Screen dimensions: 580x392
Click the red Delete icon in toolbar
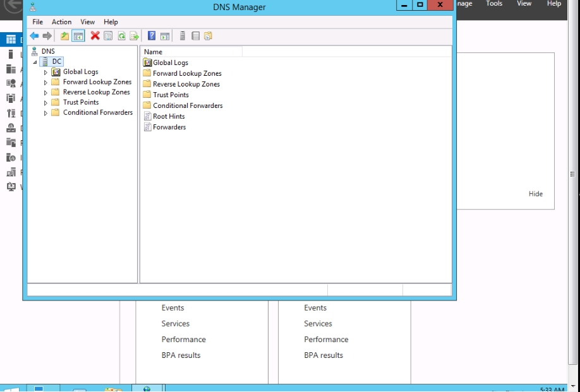pyautogui.click(x=95, y=36)
